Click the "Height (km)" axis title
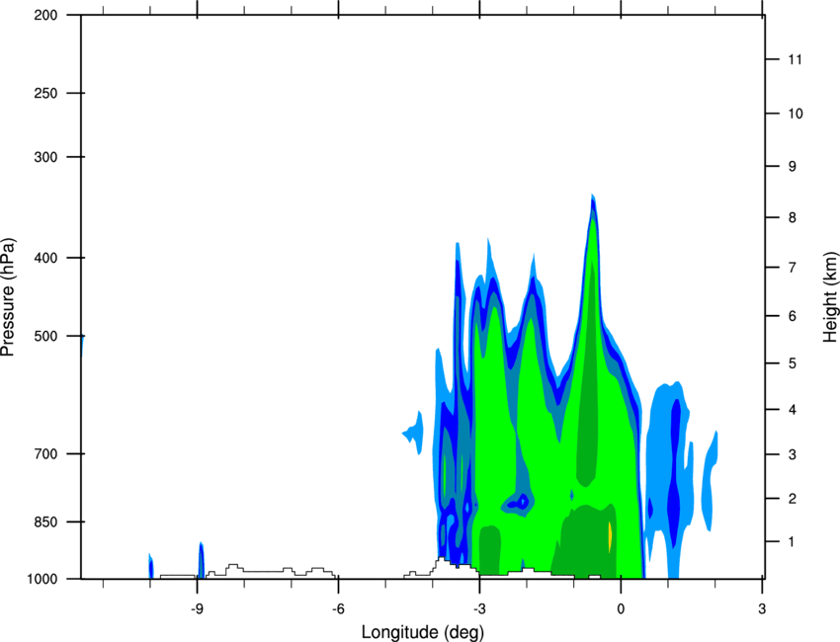The image size is (840, 642). pos(830,296)
